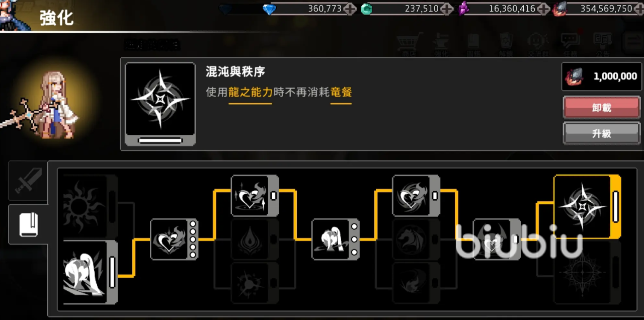Select the highlighted four-point star skill node

tap(587, 207)
